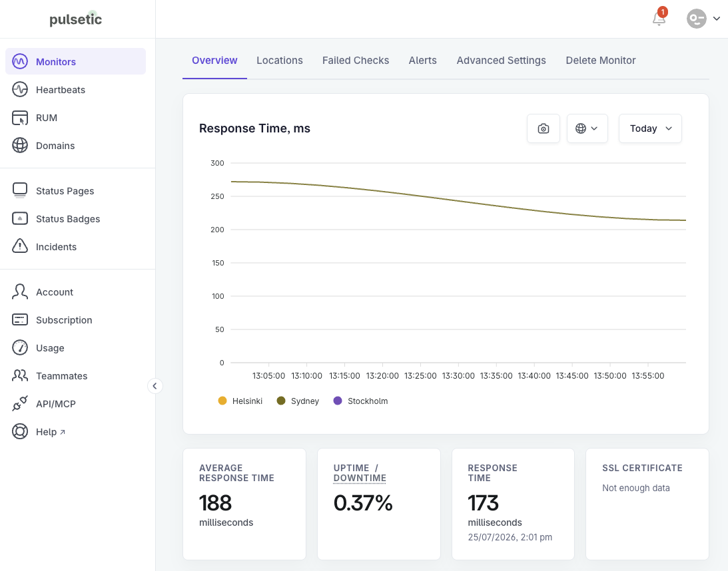This screenshot has height=571, width=728.
Task: Toggle Sydney series in chart legend
Action: click(x=298, y=401)
